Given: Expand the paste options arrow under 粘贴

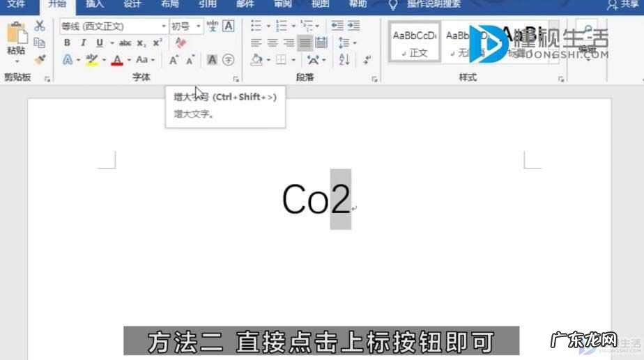Looking at the screenshot, I should tap(17, 61).
